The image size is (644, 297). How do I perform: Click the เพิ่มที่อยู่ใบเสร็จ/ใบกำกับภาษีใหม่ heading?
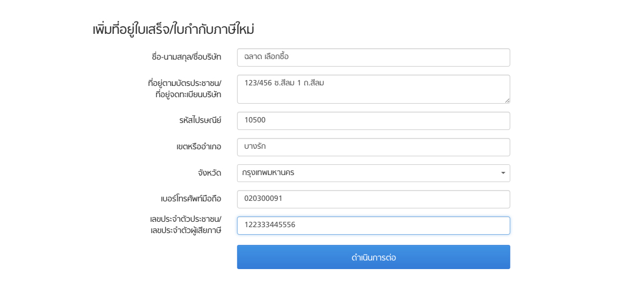(173, 30)
